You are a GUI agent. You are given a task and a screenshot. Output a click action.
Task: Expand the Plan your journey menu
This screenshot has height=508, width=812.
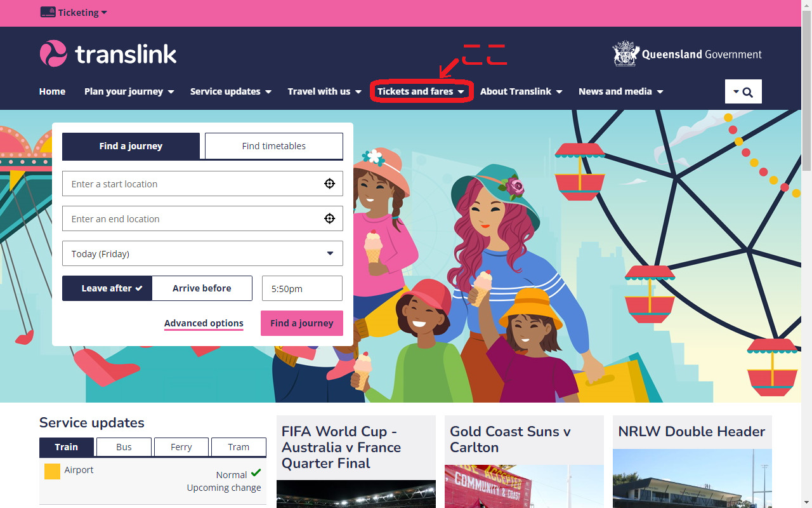click(x=129, y=91)
